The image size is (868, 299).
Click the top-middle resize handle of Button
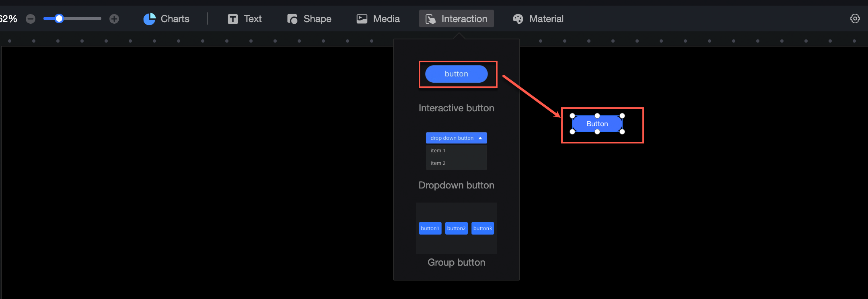point(597,116)
